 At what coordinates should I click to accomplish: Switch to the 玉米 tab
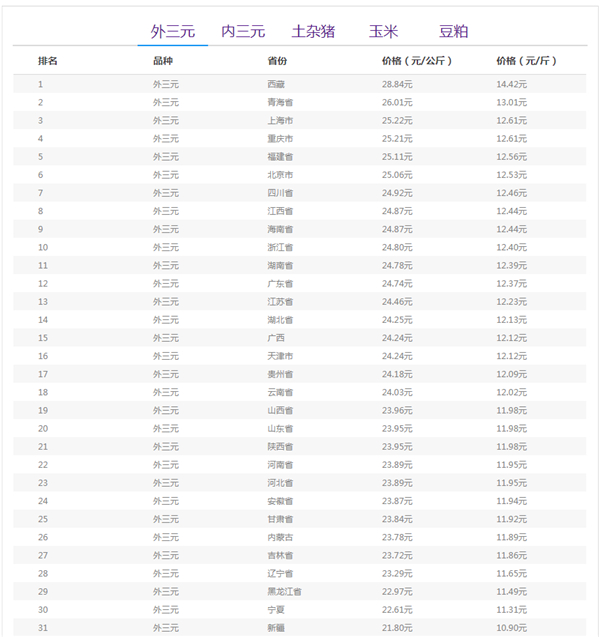click(x=382, y=31)
